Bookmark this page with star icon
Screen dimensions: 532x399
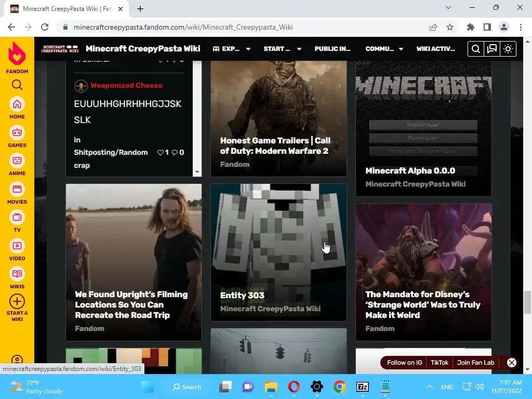(450, 27)
